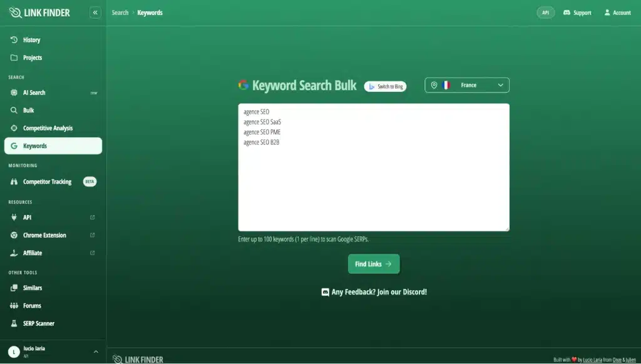Open Affiliate page
The image size is (641, 364).
click(x=53, y=253)
